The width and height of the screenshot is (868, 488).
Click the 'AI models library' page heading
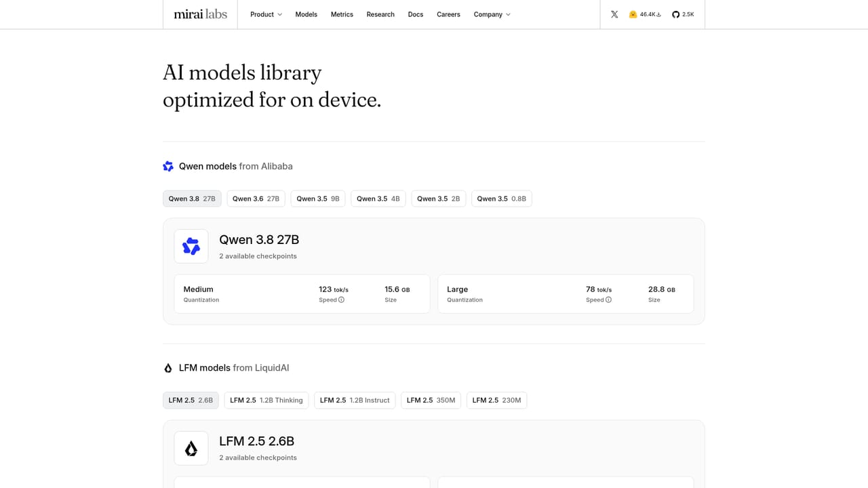click(242, 73)
